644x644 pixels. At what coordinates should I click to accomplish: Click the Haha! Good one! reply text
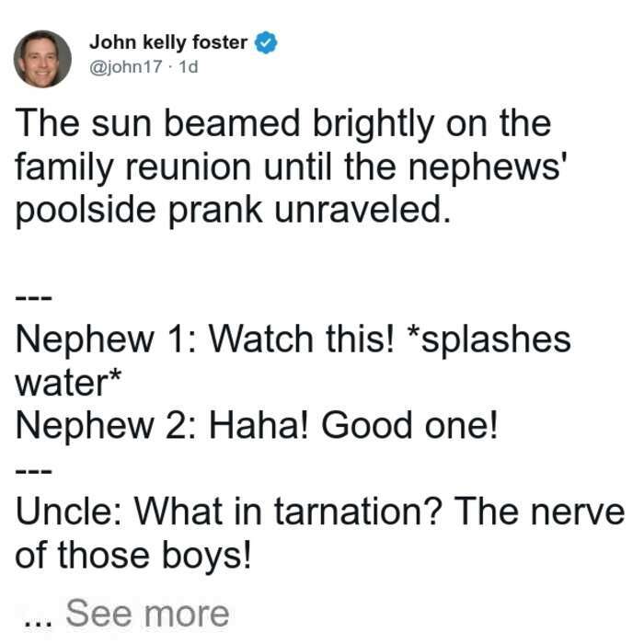(354, 426)
